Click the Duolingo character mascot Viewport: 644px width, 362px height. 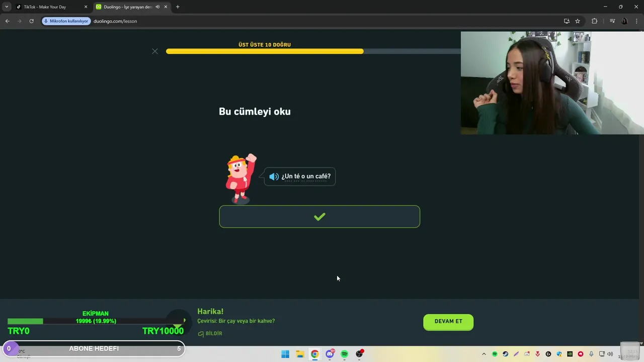[241, 178]
